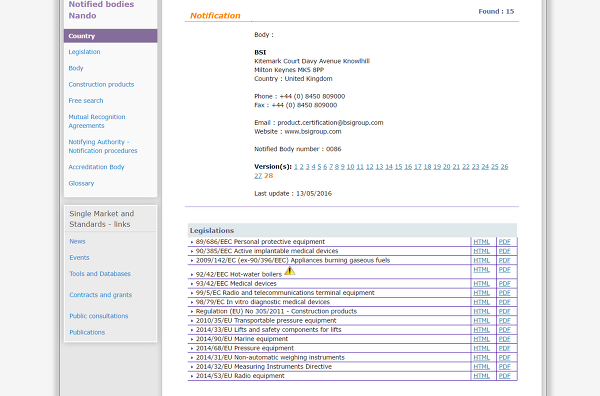Open HTML for Non-automatic weighing instruments
The height and width of the screenshot is (396, 600).
point(481,357)
